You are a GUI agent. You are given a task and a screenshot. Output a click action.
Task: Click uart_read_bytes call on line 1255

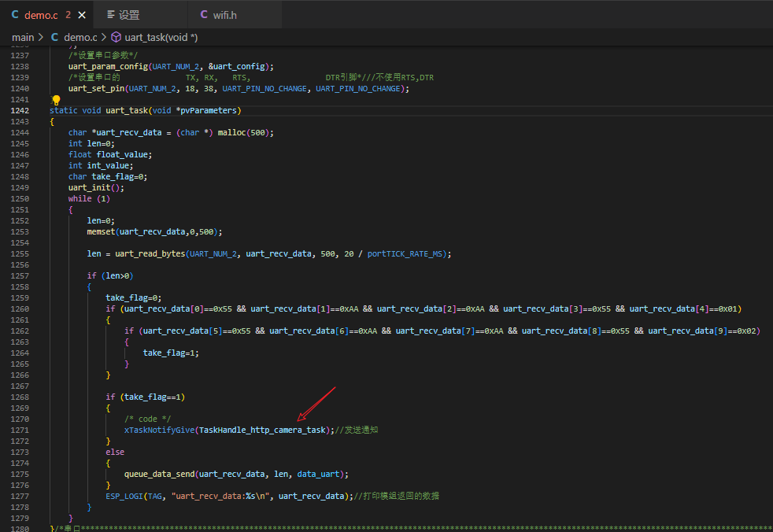[150, 254]
